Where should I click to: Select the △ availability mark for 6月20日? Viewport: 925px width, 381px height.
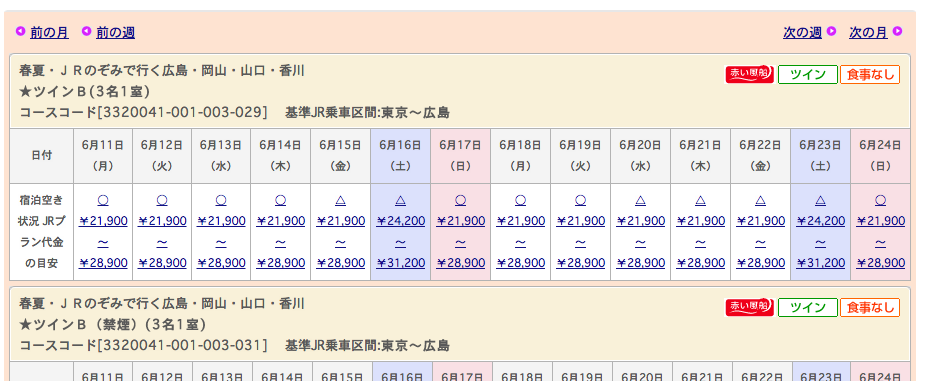[x=641, y=201]
